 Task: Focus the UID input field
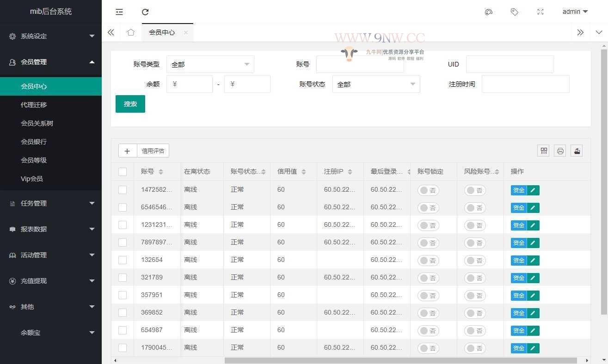click(510, 64)
